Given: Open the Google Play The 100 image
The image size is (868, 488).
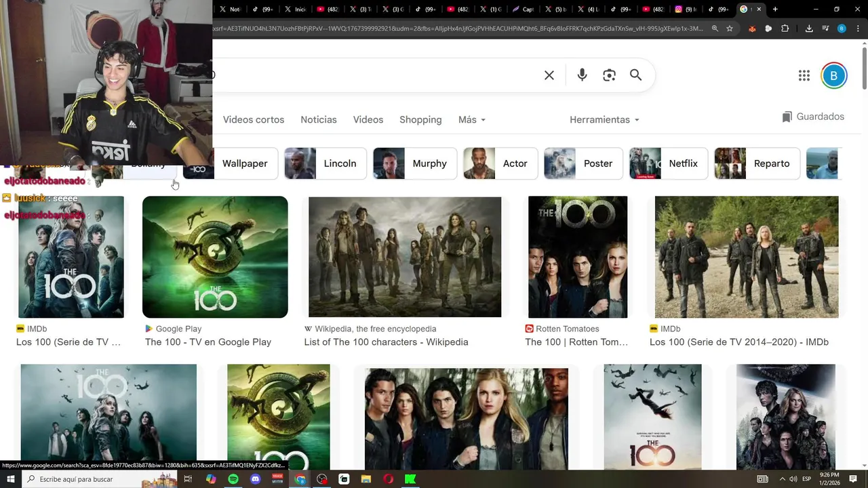Looking at the screenshot, I should (215, 257).
